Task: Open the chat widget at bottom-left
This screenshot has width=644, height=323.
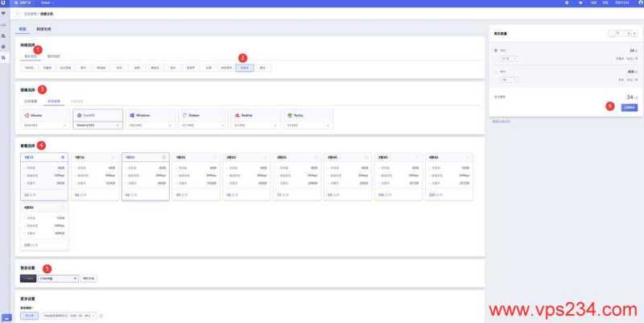Action: (x=6, y=317)
